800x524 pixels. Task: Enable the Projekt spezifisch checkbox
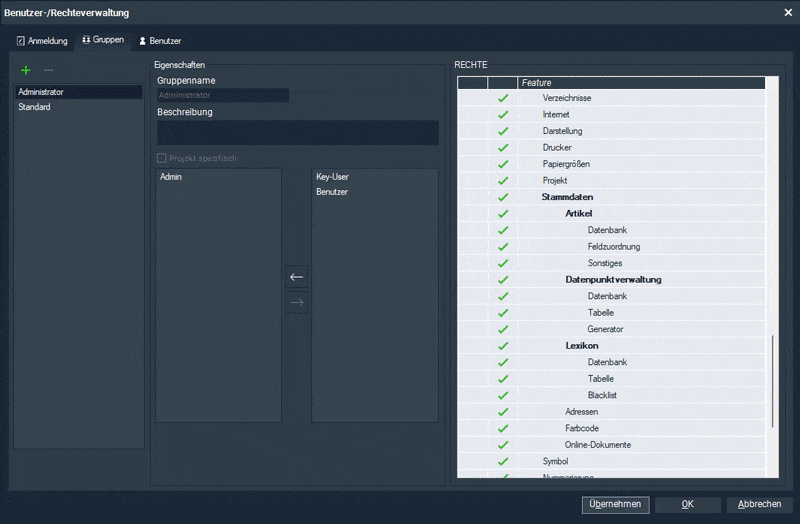tap(162, 158)
